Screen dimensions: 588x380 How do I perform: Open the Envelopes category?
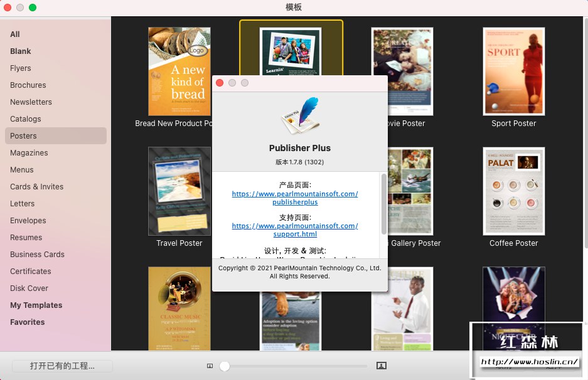pos(28,220)
